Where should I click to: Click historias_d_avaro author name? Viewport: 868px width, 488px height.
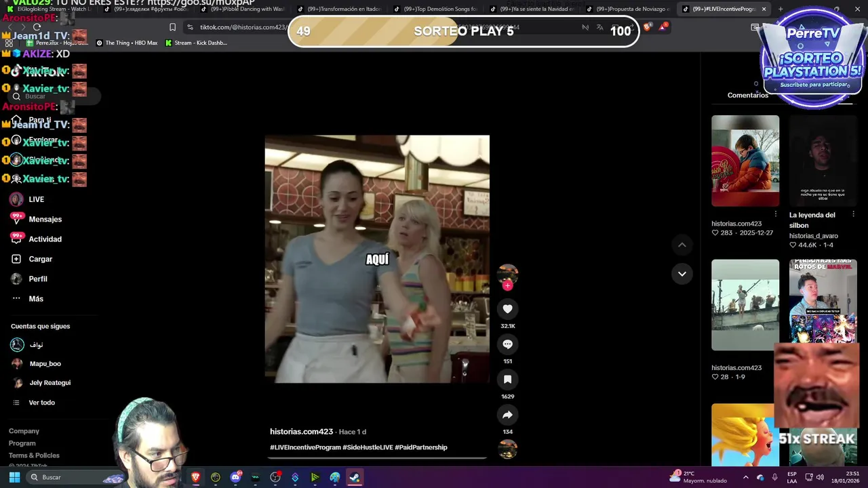[813, 236]
